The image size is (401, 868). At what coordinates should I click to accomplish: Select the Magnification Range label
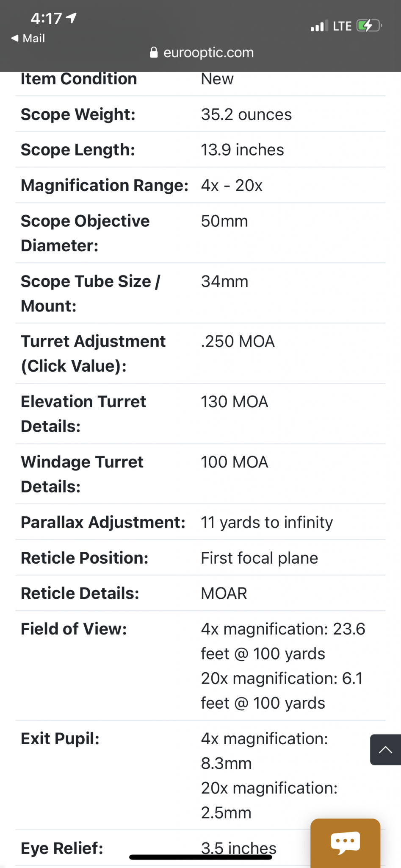pos(105,185)
